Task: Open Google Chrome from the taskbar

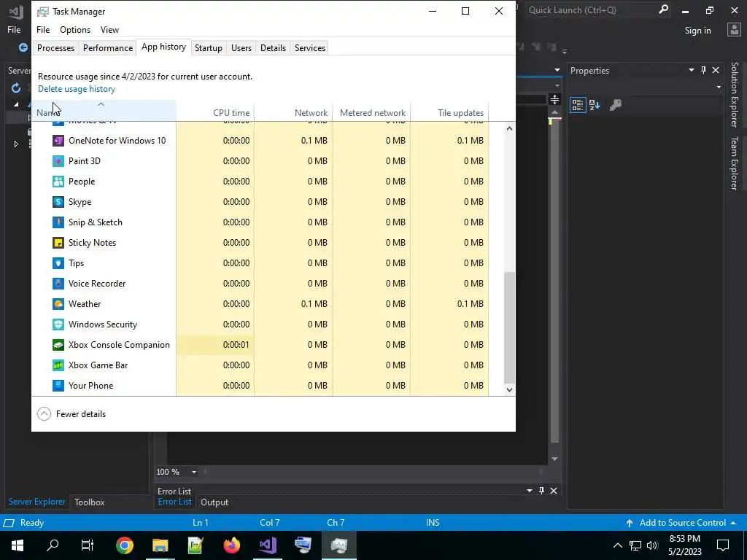Action: tap(124, 545)
